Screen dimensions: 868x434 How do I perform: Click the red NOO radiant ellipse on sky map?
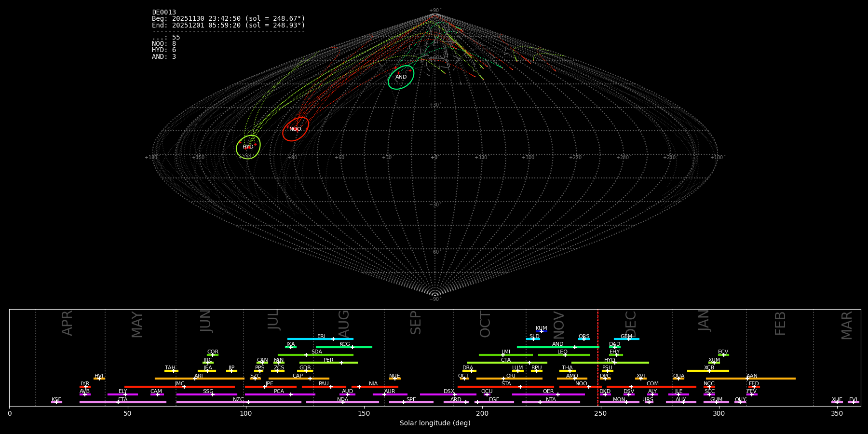click(x=295, y=129)
